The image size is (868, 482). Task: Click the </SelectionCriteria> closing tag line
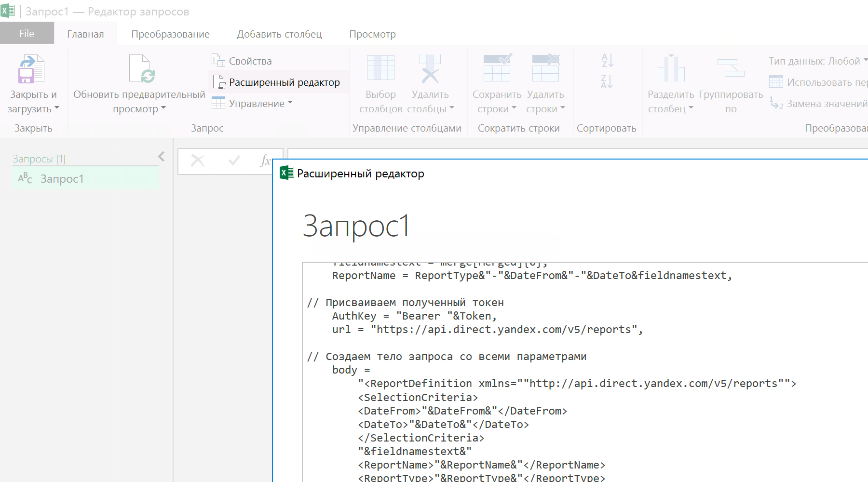421,438
